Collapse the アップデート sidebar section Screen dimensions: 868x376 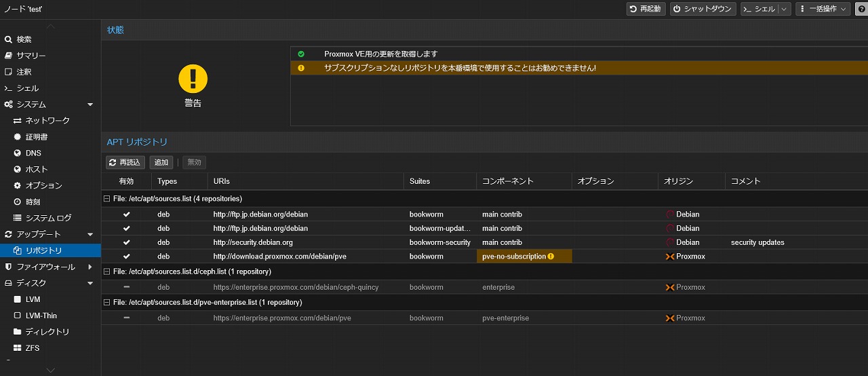(x=90, y=234)
